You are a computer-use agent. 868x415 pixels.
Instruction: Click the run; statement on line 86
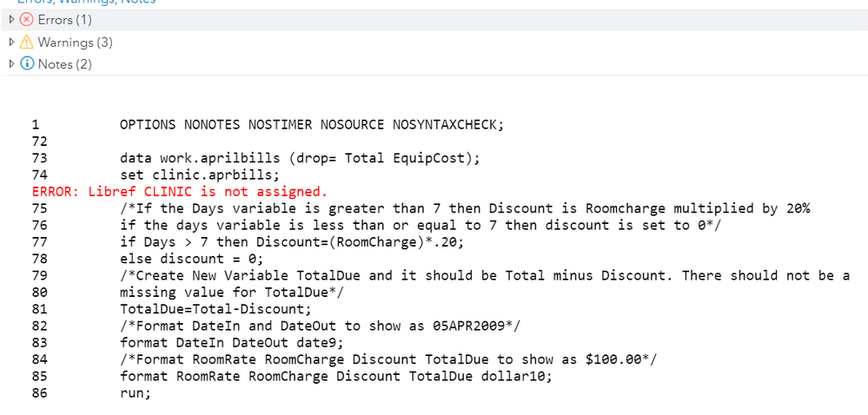coord(135,393)
